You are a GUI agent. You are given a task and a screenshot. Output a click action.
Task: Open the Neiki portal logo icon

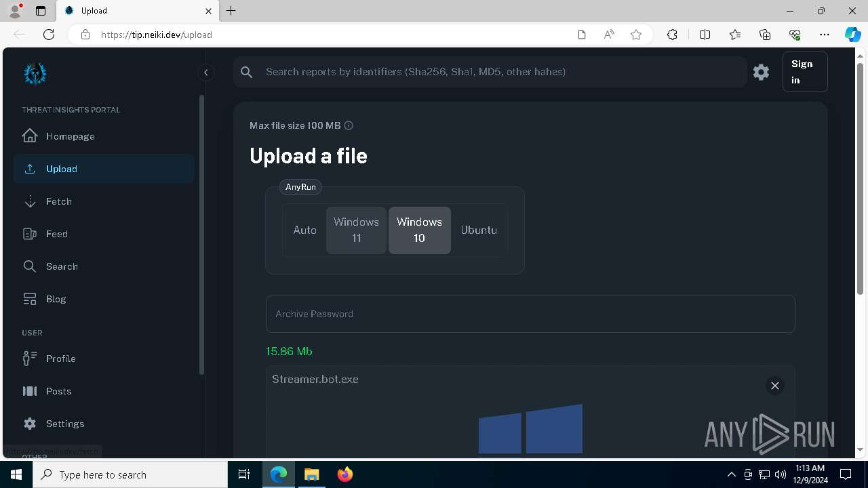click(x=35, y=73)
